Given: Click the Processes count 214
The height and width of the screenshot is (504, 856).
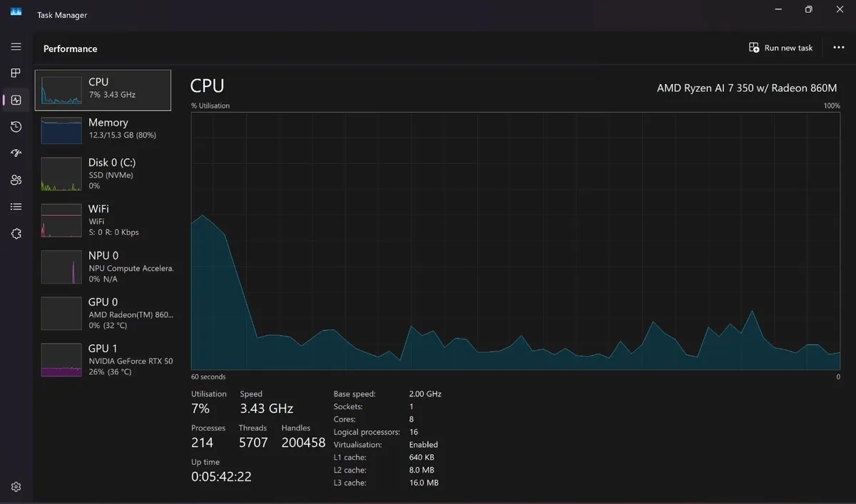Looking at the screenshot, I should 202,443.
